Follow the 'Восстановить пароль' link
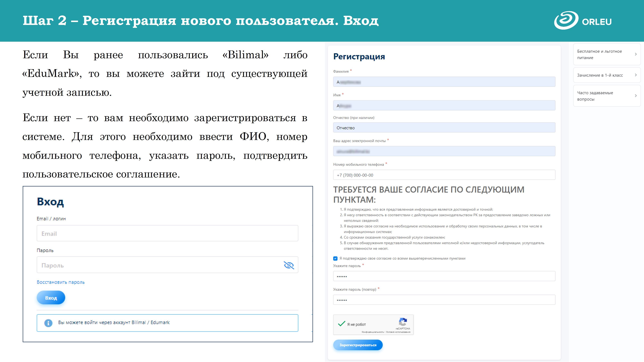The height and width of the screenshot is (362, 644). click(61, 282)
